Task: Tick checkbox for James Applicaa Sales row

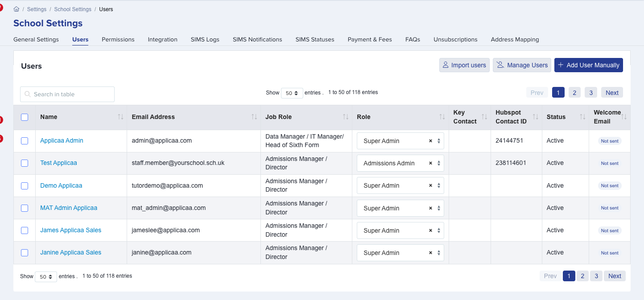Action: [x=25, y=230]
